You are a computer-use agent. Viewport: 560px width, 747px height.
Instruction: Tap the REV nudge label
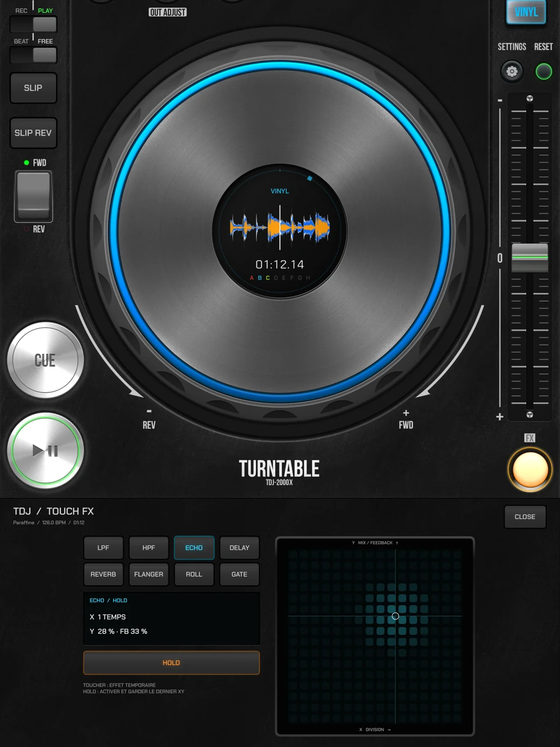[149, 425]
